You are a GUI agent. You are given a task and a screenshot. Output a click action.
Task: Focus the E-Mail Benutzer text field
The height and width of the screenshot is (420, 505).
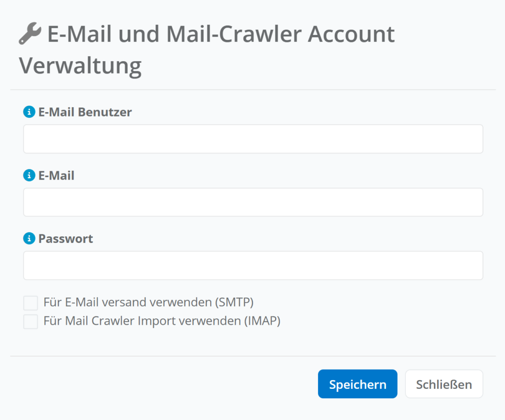click(x=253, y=139)
